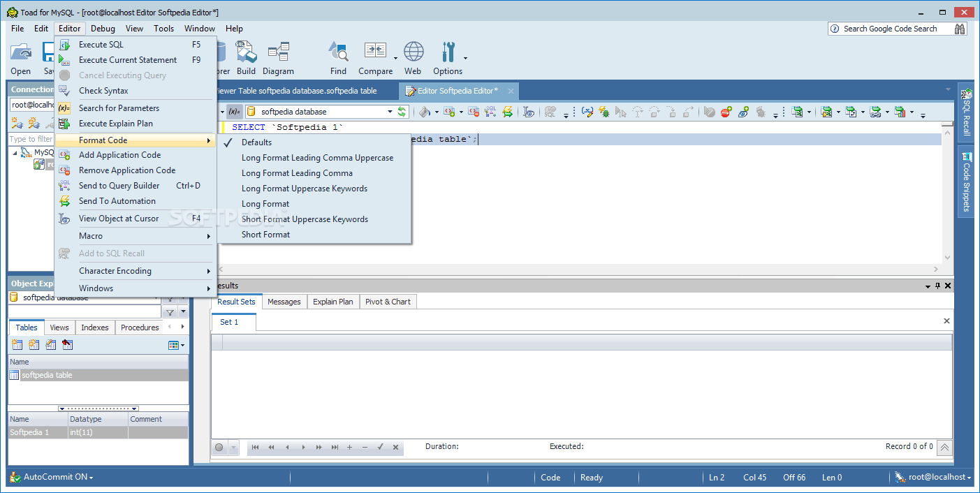Click the Results vertical splitter handle
980x493 pixels.
[x=98, y=409]
